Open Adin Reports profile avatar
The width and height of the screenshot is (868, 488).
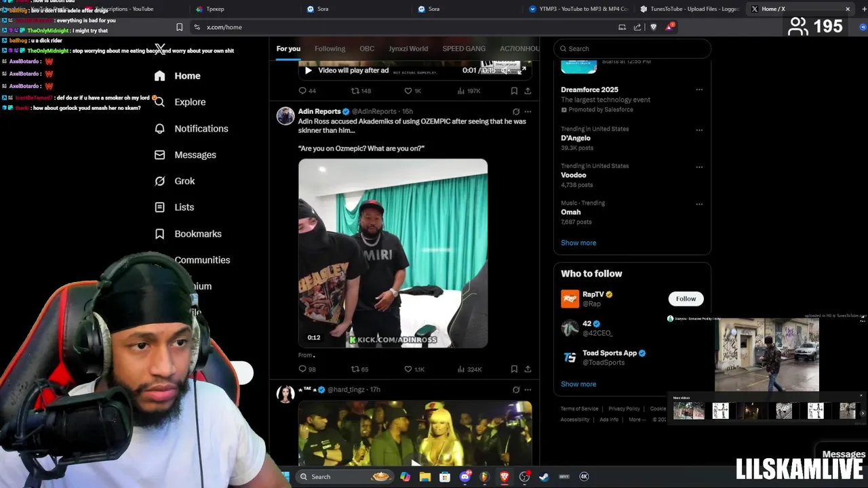click(x=285, y=116)
